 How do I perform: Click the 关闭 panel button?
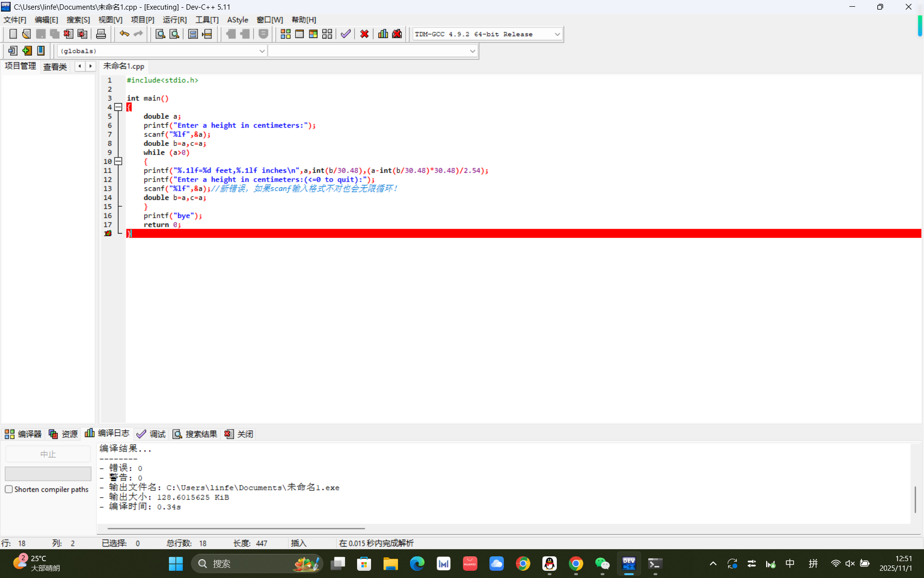pyautogui.click(x=239, y=434)
